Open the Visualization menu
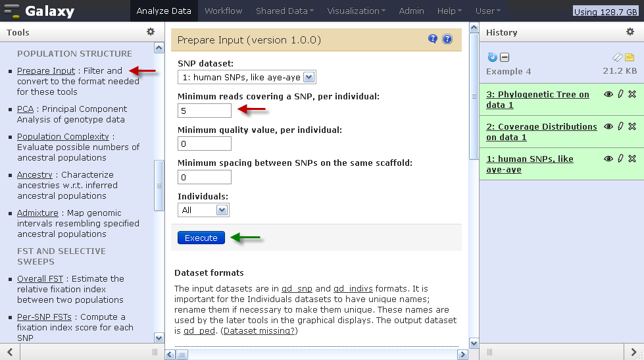This screenshot has height=360, width=644. pyautogui.click(x=356, y=11)
